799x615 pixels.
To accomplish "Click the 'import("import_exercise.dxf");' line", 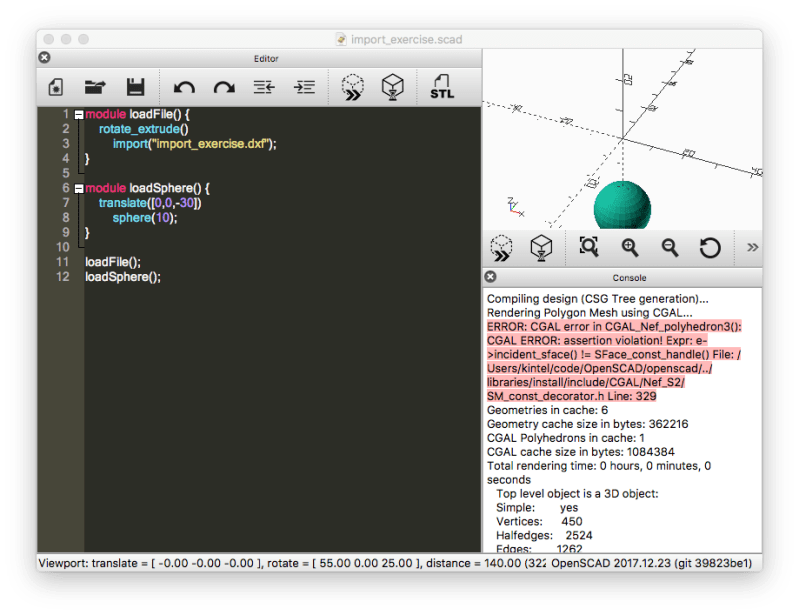I will [194, 144].
